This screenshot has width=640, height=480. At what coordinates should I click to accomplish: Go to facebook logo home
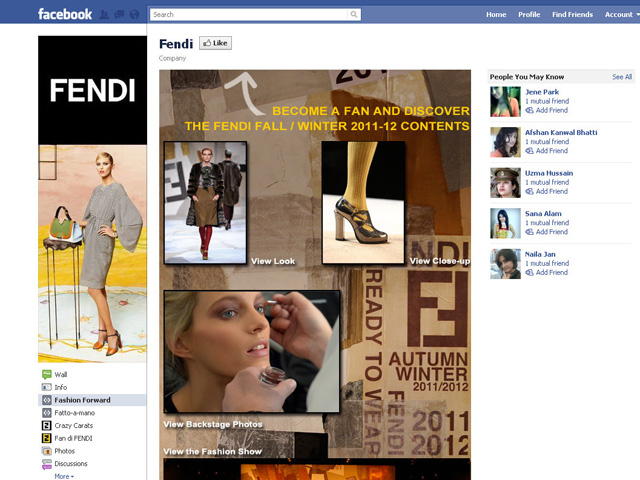[x=65, y=14]
